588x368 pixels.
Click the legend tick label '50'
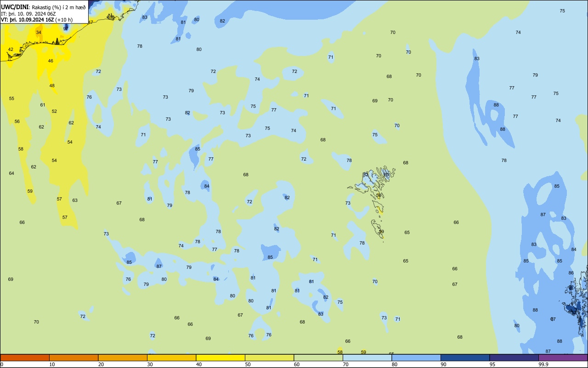click(248, 364)
